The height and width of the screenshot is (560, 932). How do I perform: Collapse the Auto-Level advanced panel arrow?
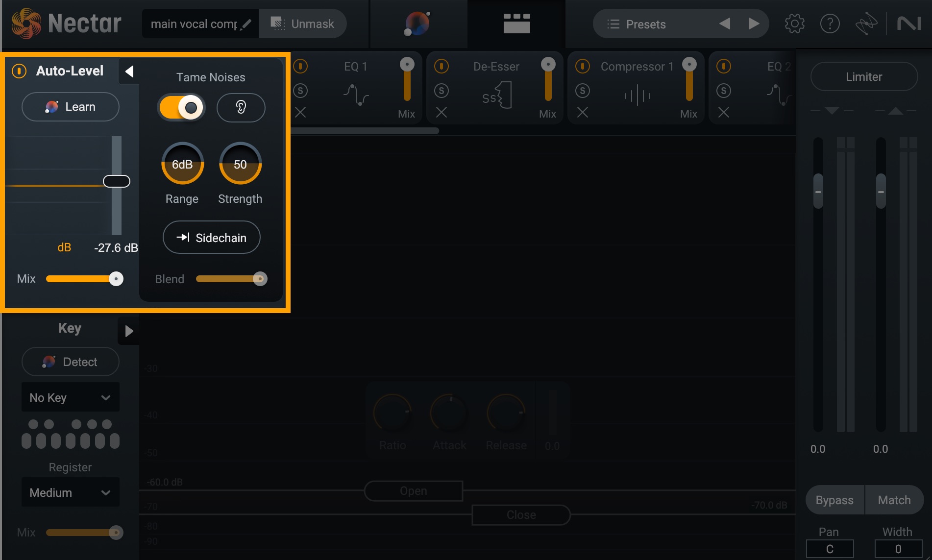pyautogui.click(x=129, y=72)
